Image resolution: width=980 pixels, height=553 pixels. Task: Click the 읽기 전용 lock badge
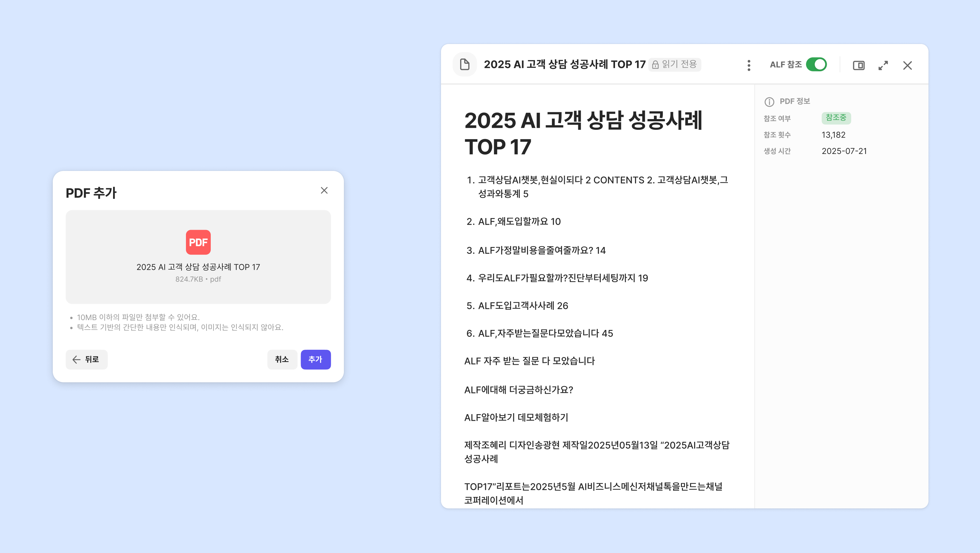pos(674,64)
